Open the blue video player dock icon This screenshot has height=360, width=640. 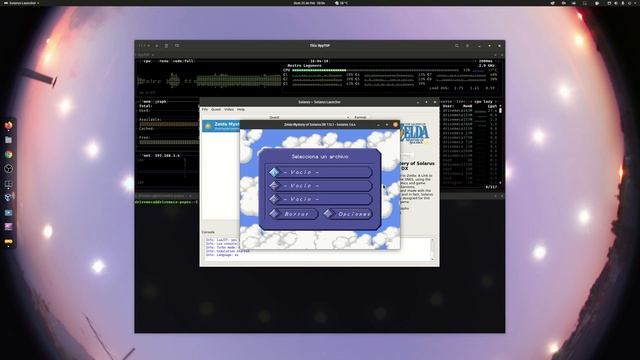click(8, 213)
